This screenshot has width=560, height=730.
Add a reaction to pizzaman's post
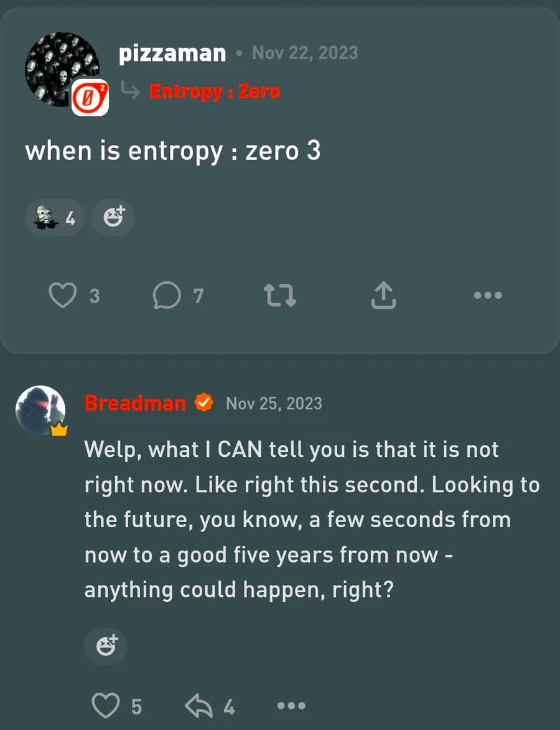(x=113, y=217)
